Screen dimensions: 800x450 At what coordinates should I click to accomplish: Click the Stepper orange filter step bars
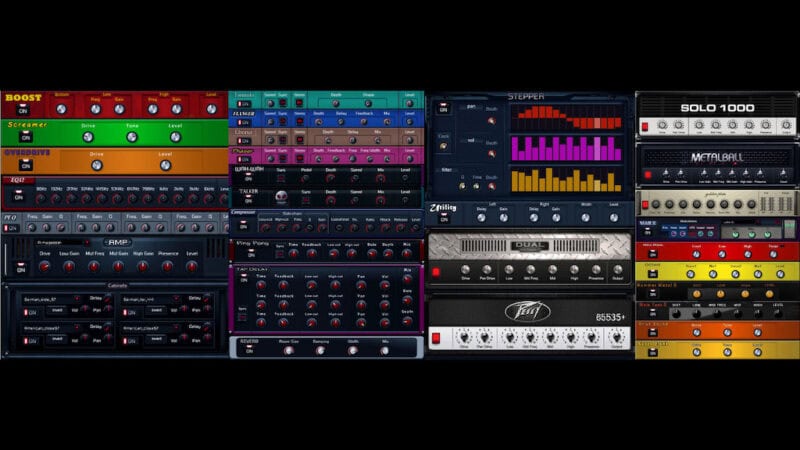(567, 180)
